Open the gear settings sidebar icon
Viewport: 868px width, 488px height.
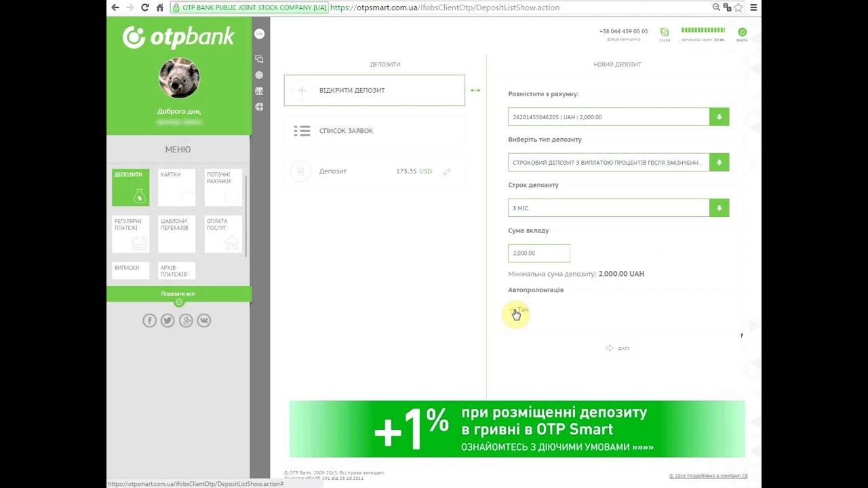(x=259, y=75)
